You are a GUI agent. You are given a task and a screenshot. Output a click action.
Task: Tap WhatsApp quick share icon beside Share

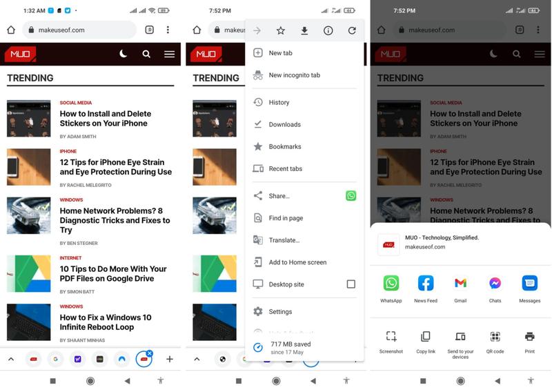click(x=351, y=195)
